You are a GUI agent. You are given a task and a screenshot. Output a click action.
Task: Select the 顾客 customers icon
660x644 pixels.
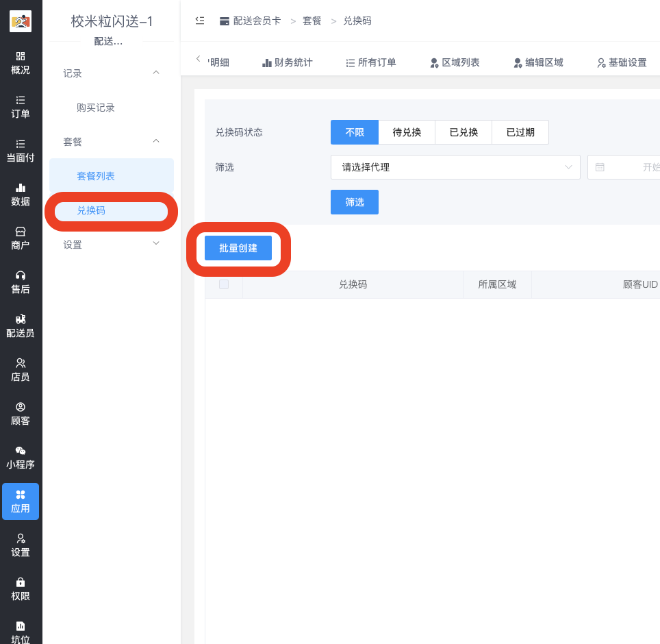pos(21,414)
